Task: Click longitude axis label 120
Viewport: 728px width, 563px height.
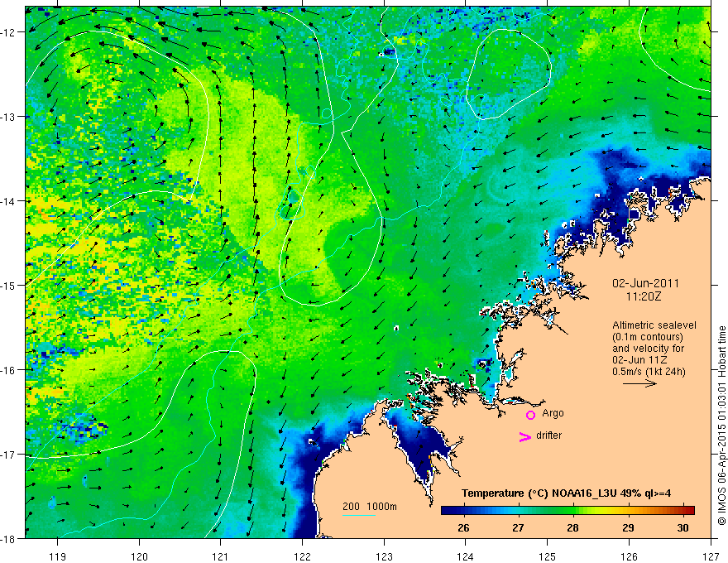Action: [139, 556]
